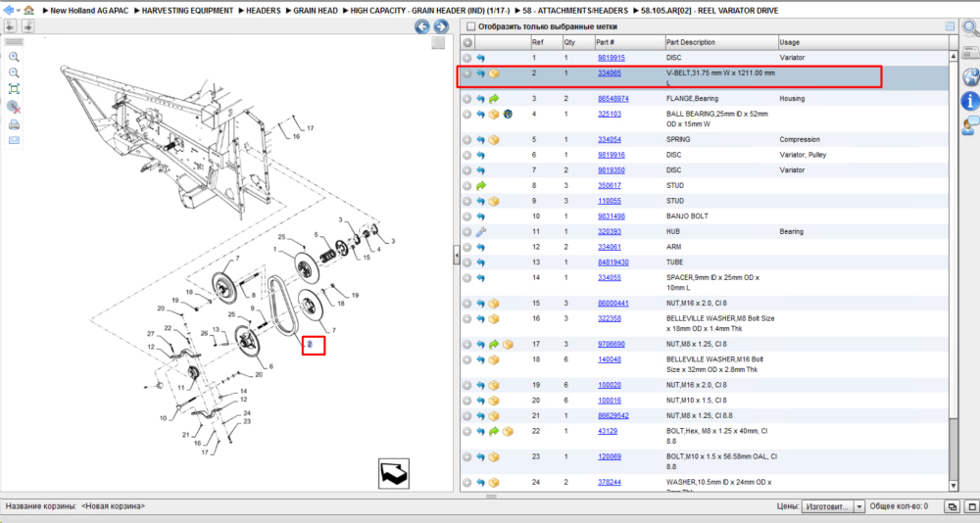
Task: Click the package icon in the V-BELT row
Action: pyautogui.click(x=494, y=73)
